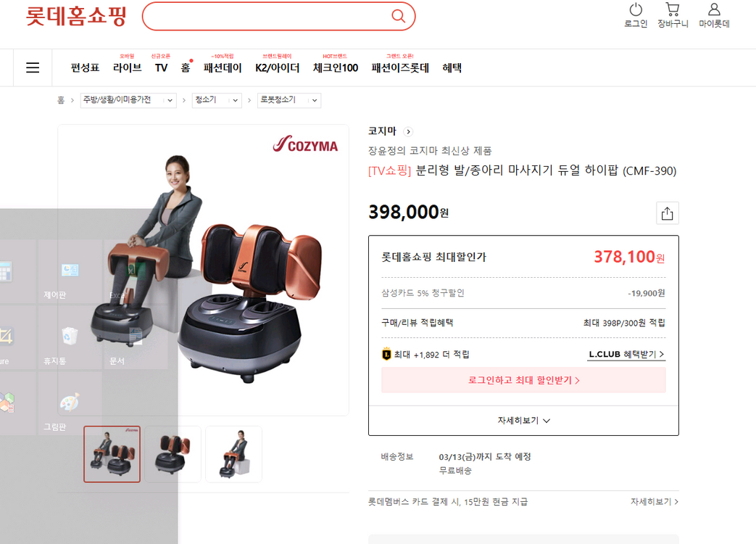The image size is (756, 544).
Task: Open the hamburger category menu
Action: pyautogui.click(x=33, y=67)
